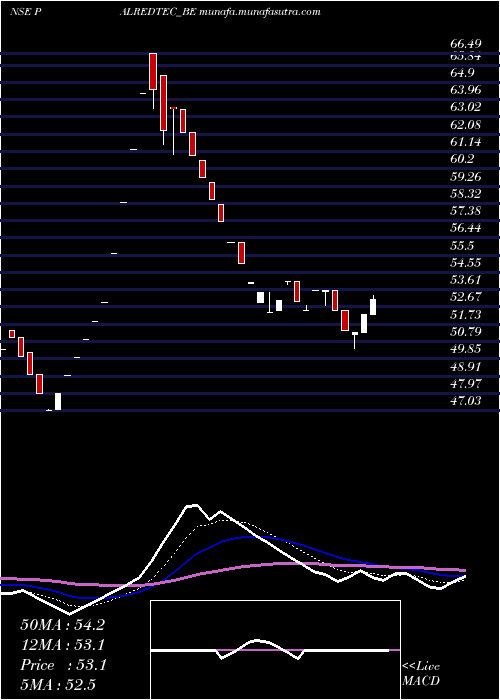
Task: Click the munafa.munafasutra.com title text
Action: tap(260, 12)
